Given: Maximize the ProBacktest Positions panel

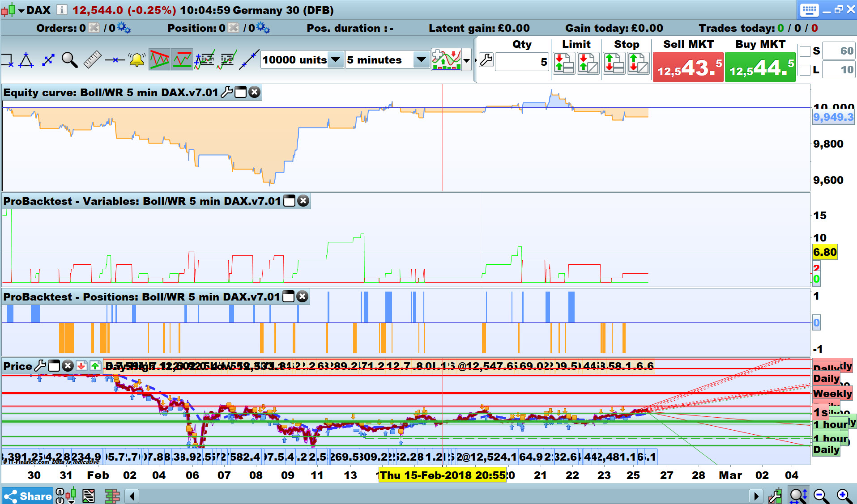Looking at the screenshot, I should (x=289, y=296).
